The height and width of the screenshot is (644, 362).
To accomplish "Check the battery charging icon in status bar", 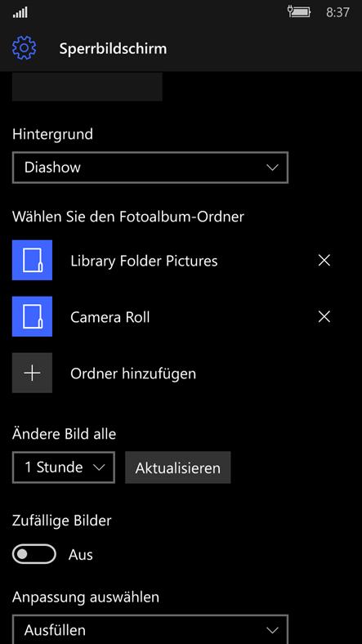I will coord(299,11).
